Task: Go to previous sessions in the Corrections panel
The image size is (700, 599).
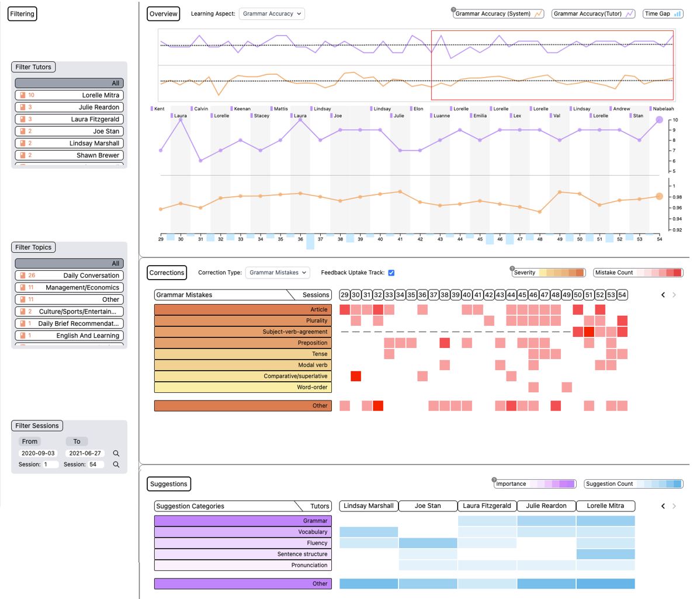Action: coord(663,295)
